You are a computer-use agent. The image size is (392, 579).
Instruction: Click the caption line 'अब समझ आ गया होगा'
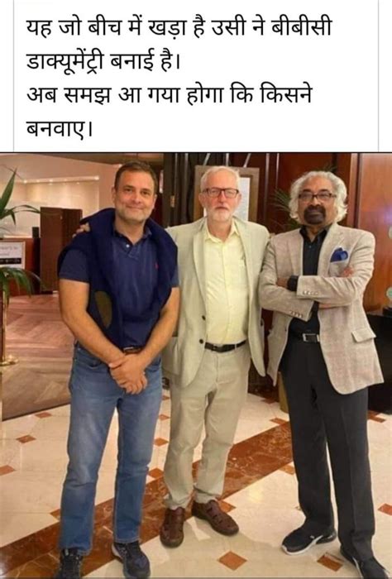click(170, 95)
